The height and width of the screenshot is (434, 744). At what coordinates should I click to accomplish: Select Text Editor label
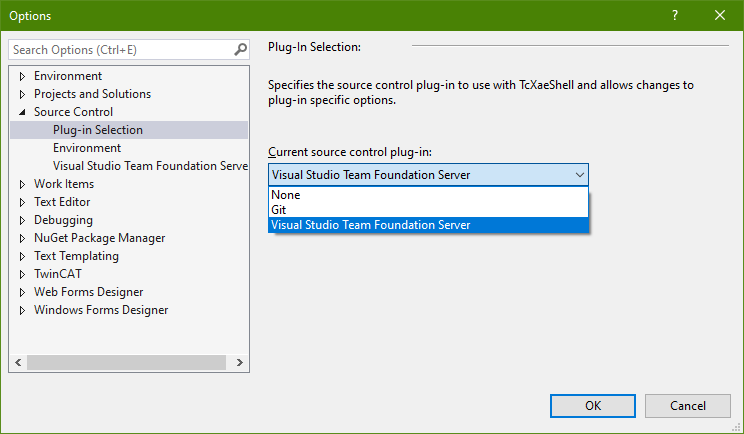coord(62,202)
